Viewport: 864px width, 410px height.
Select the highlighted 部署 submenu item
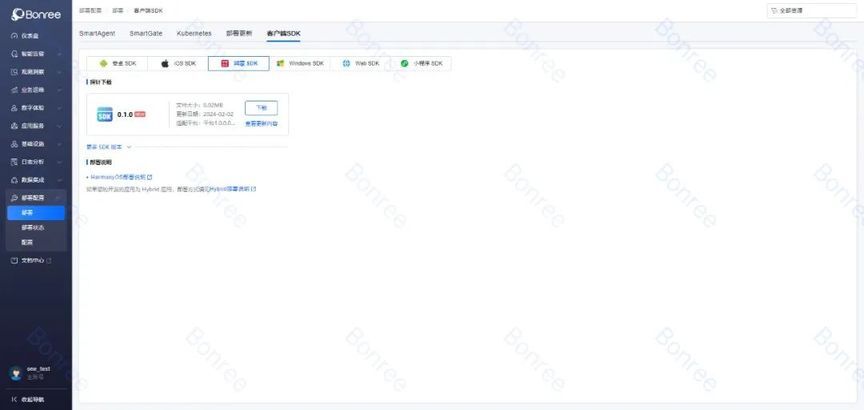[x=36, y=213]
